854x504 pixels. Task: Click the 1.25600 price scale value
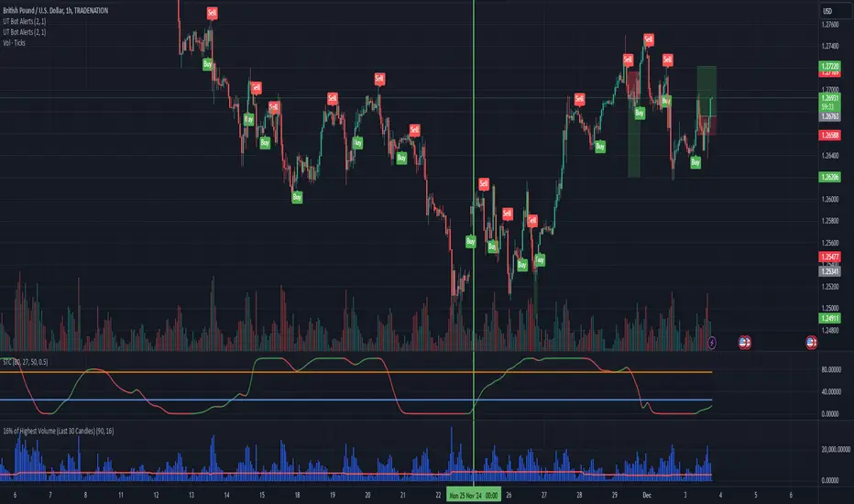click(830, 243)
